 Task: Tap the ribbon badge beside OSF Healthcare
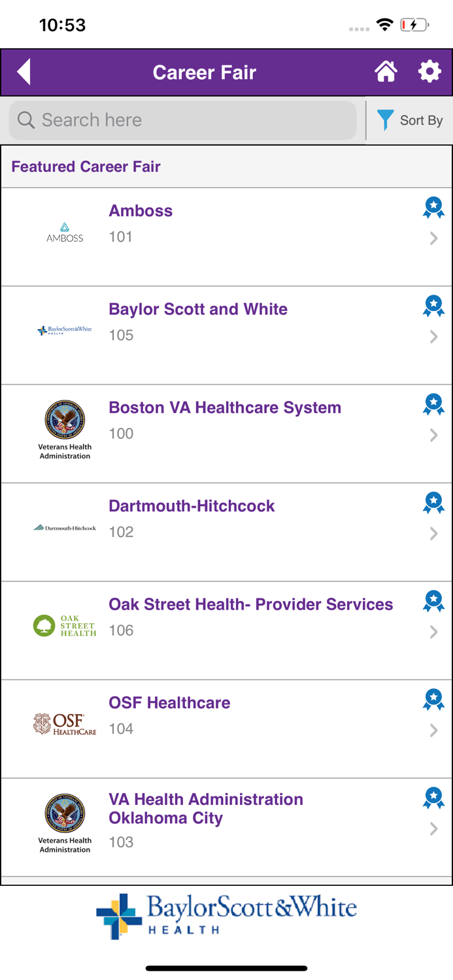[x=433, y=699]
